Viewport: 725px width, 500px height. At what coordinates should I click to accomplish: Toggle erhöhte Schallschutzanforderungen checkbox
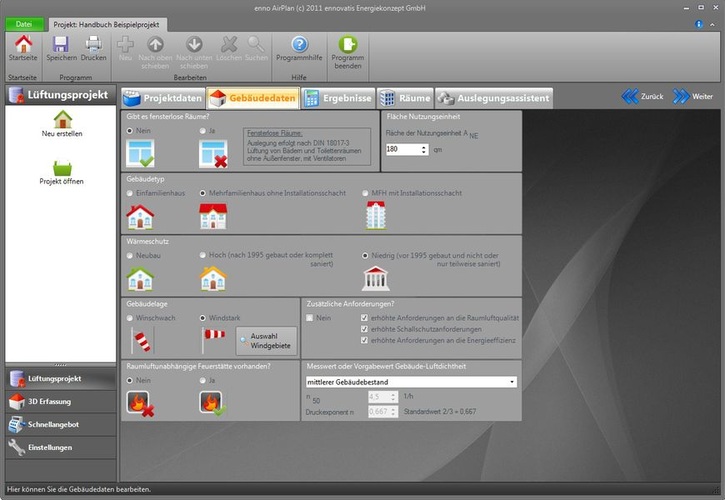(x=365, y=329)
